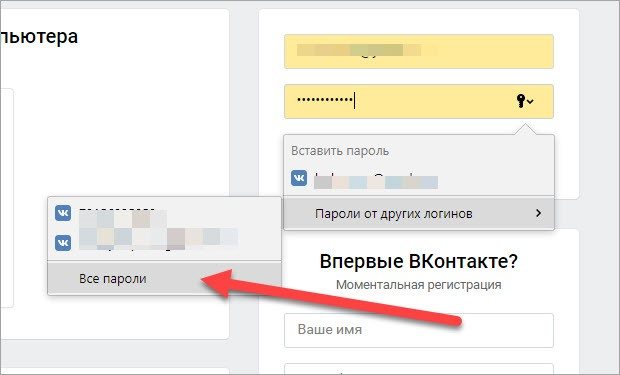This screenshot has width=620, height=375.
Task: Open the key icon password dropdown
Action: (525, 101)
